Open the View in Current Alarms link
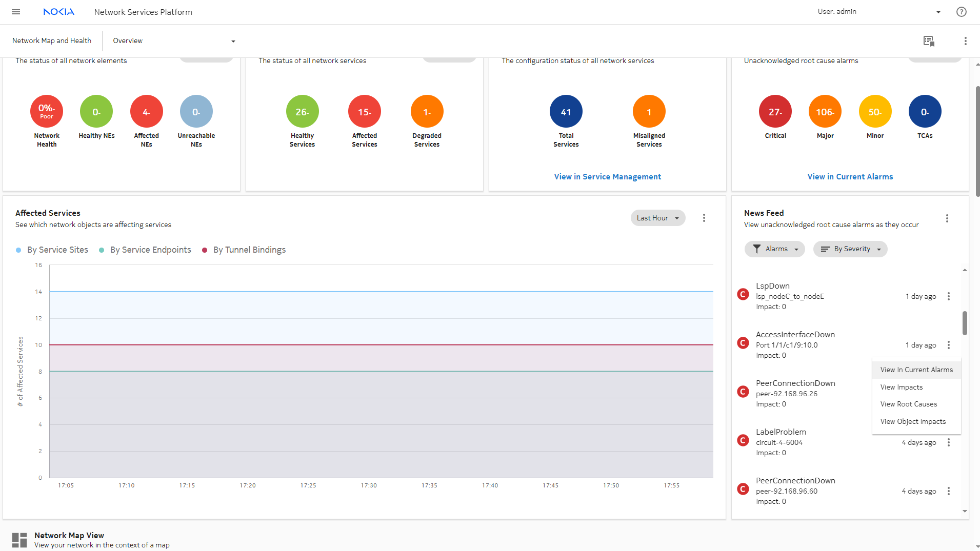980x551 pixels. click(x=850, y=177)
